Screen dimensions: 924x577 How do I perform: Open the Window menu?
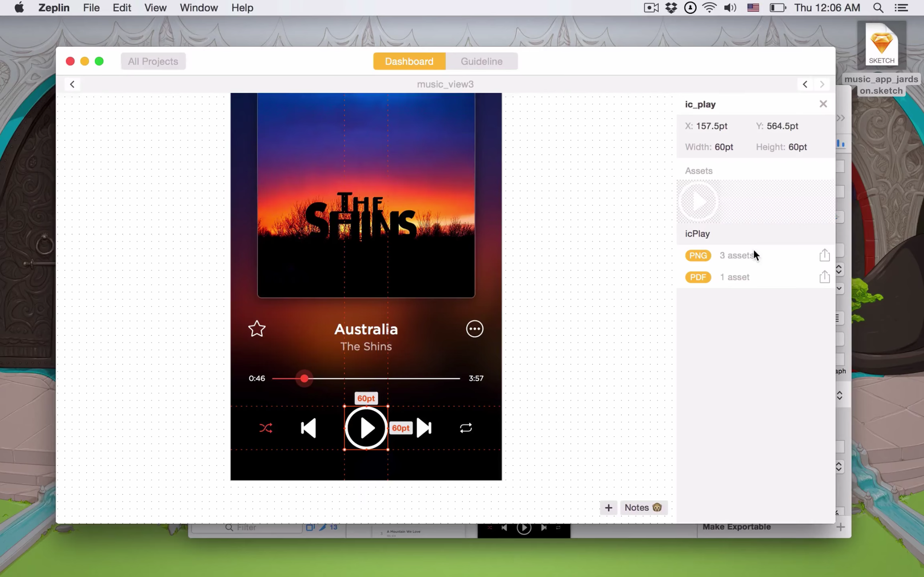[199, 8]
